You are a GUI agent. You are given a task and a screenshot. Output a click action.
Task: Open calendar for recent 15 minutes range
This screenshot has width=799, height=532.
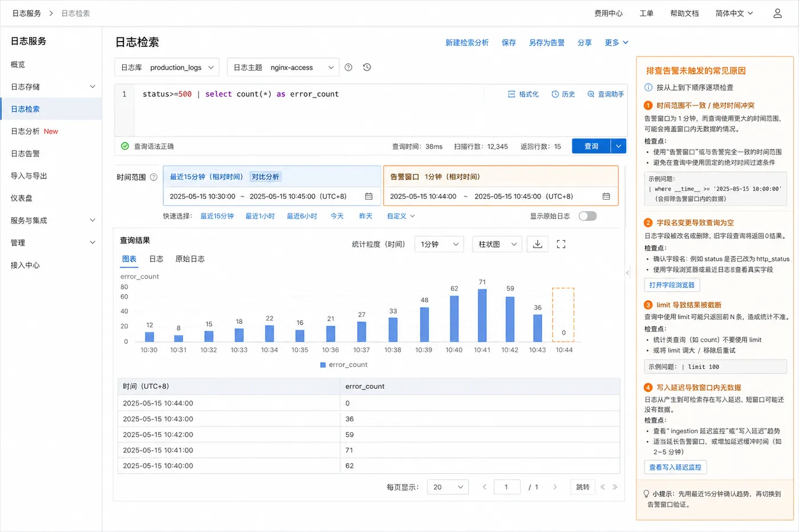click(x=369, y=196)
